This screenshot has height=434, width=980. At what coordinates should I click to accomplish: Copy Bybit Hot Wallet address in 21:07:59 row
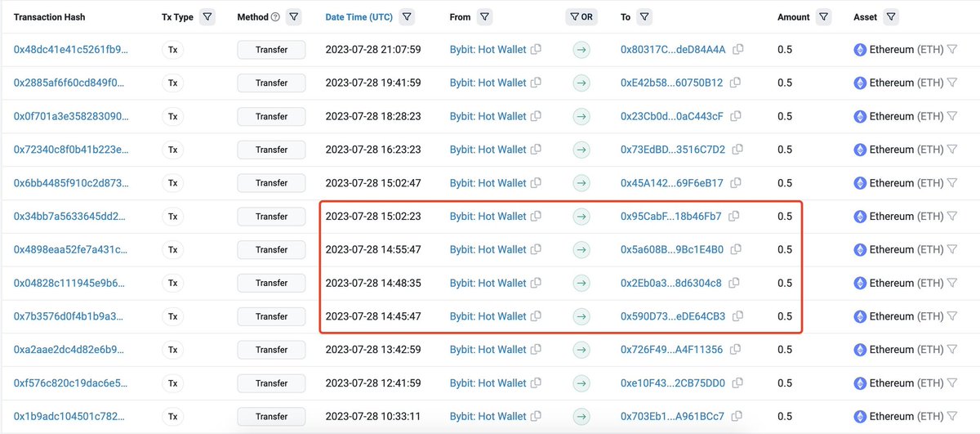click(537, 49)
